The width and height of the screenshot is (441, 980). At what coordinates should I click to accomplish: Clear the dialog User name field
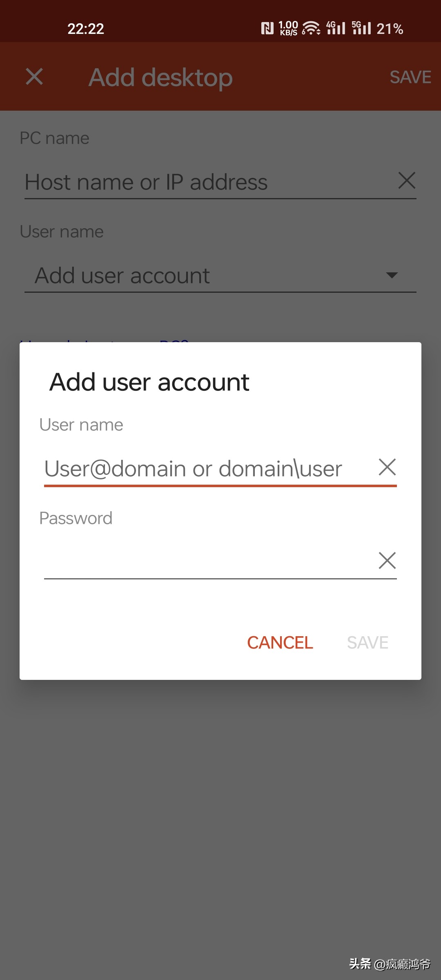pyautogui.click(x=387, y=467)
